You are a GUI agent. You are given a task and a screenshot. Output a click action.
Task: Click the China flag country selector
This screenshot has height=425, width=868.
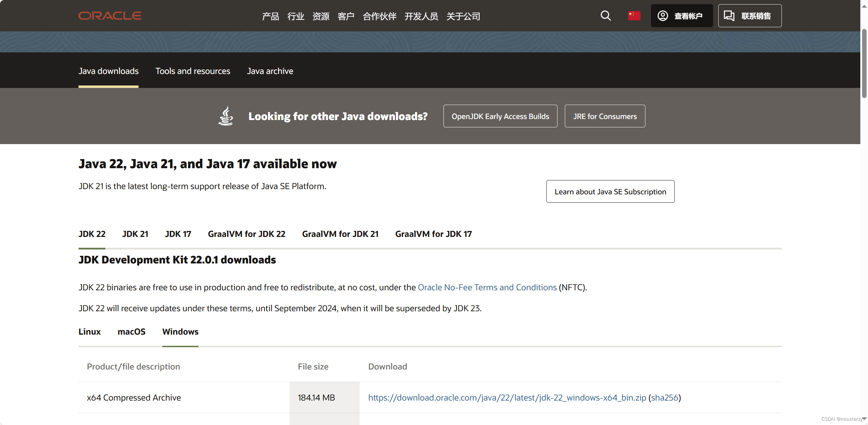[x=634, y=16]
